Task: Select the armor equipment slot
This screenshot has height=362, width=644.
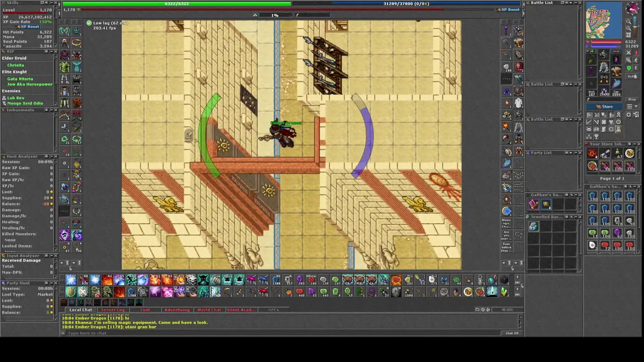Action: click(604, 68)
